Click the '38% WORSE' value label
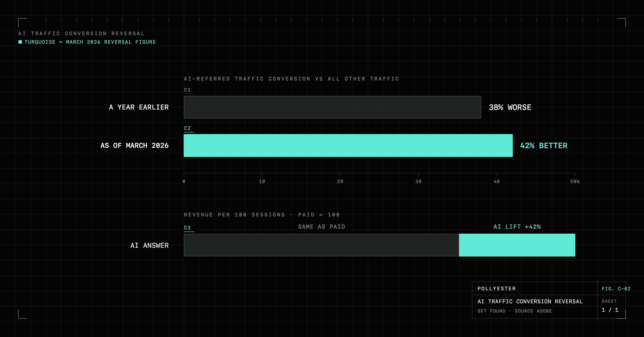The width and height of the screenshot is (644, 337). pos(510,107)
